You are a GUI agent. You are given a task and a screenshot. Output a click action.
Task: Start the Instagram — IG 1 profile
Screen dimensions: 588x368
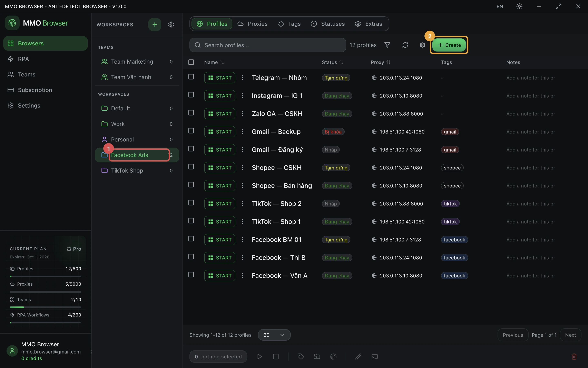(220, 96)
